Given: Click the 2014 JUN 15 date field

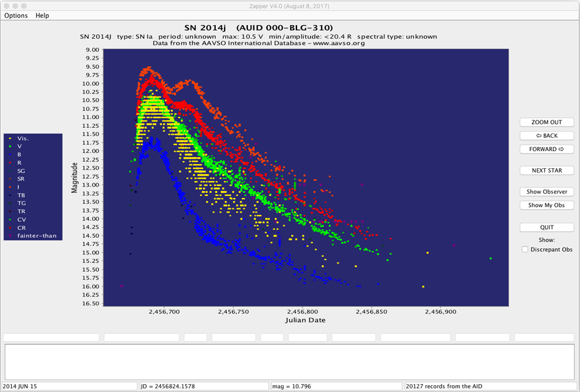Looking at the screenshot, I should point(69,386).
